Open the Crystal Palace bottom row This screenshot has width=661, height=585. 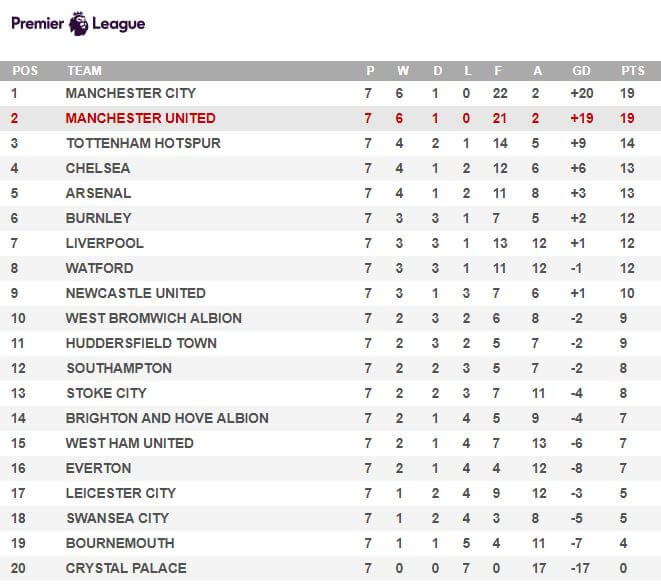[330, 568]
